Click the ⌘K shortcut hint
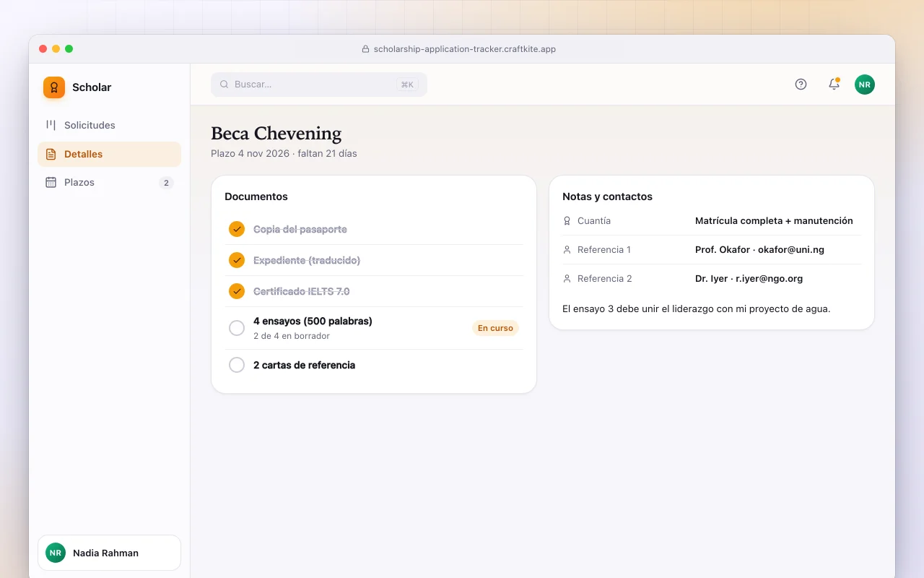Screen dimensions: 924x578 coord(407,85)
